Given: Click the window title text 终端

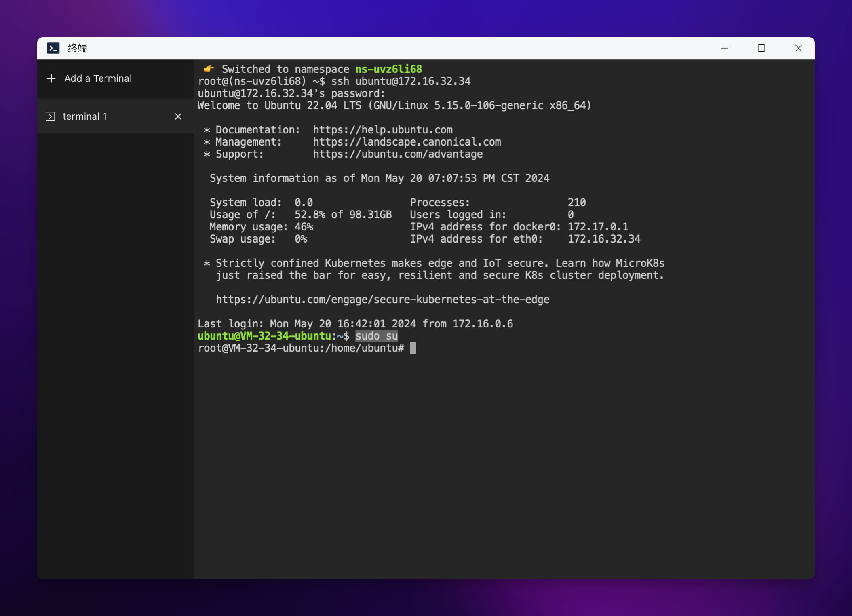Looking at the screenshot, I should [77, 48].
